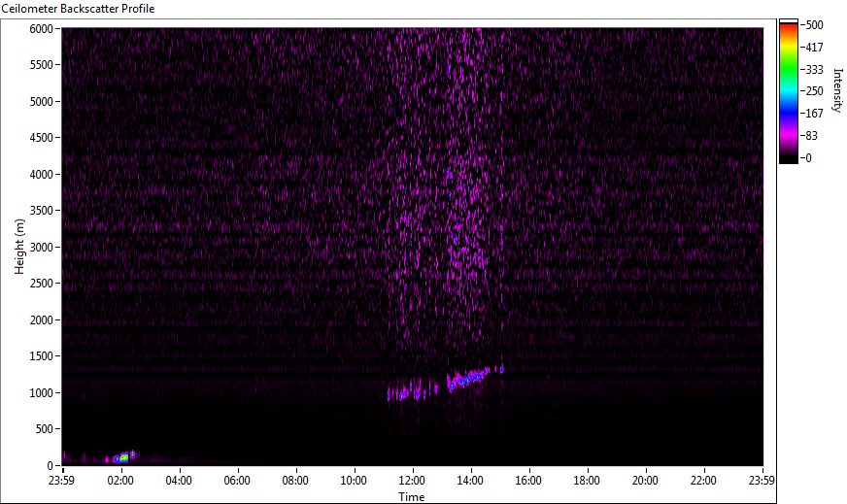Click the 20:00 time axis label
The width and height of the screenshot is (847, 504).
pos(646,481)
